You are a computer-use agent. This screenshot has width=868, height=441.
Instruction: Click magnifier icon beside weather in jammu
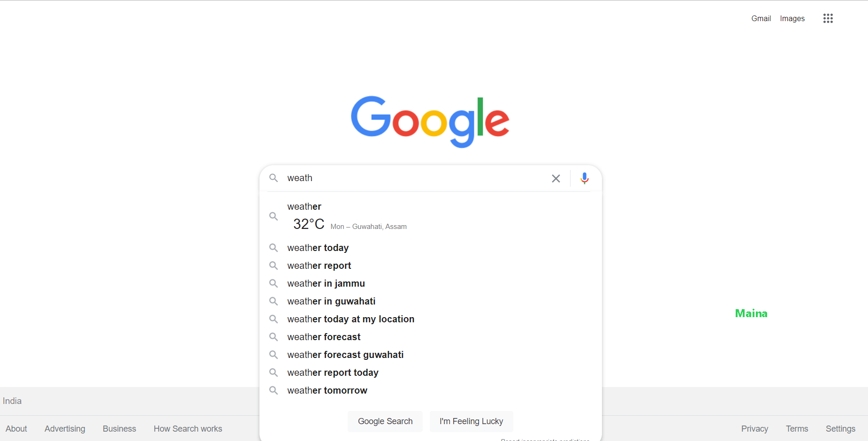[274, 283]
